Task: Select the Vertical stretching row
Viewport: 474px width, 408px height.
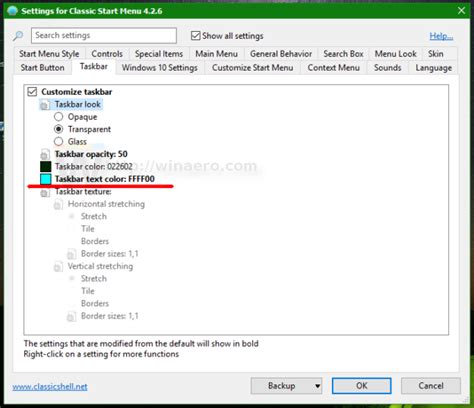Action: coord(100,266)
